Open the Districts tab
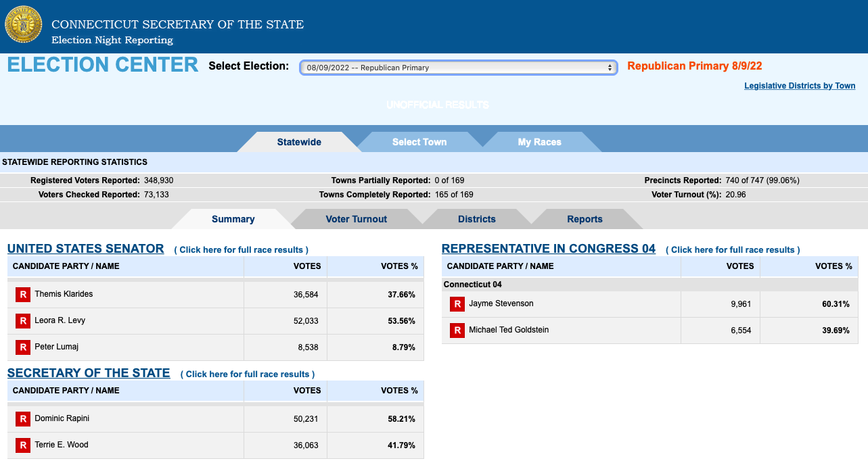The width and height of the screenshot is (868, 463). (x=476, y=219)
